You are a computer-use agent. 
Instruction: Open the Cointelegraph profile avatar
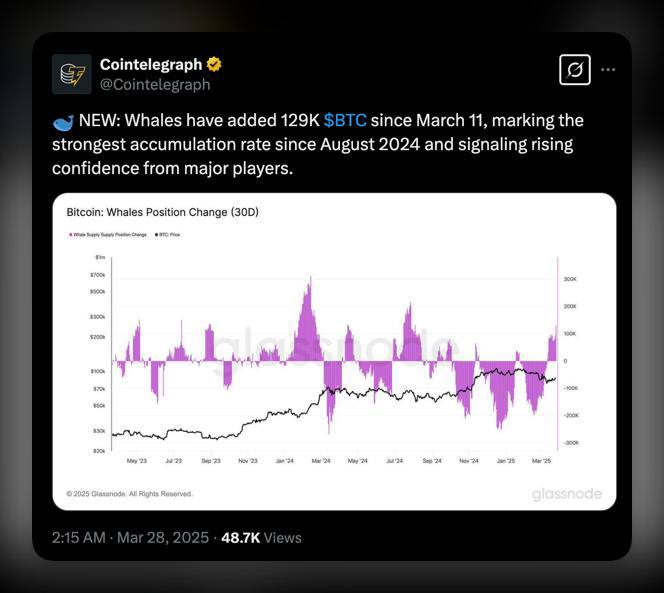pos(72,74)
